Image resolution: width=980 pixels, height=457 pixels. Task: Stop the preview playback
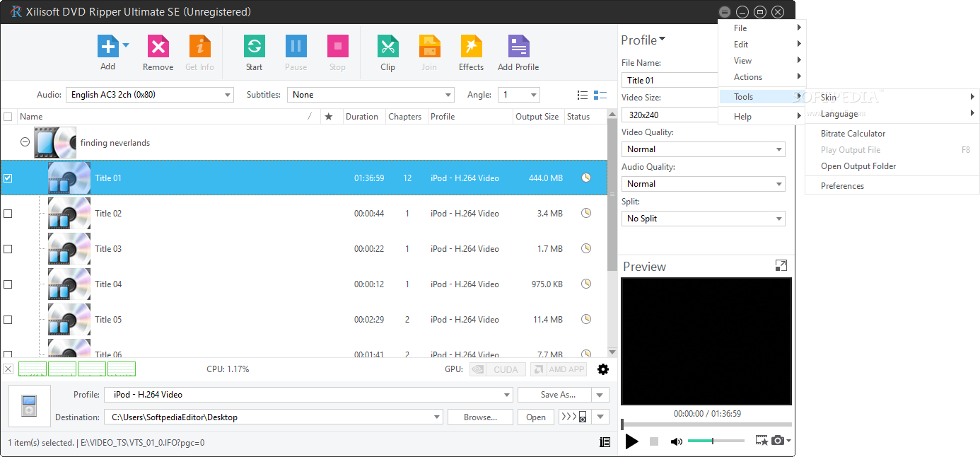tap(654, 441)
